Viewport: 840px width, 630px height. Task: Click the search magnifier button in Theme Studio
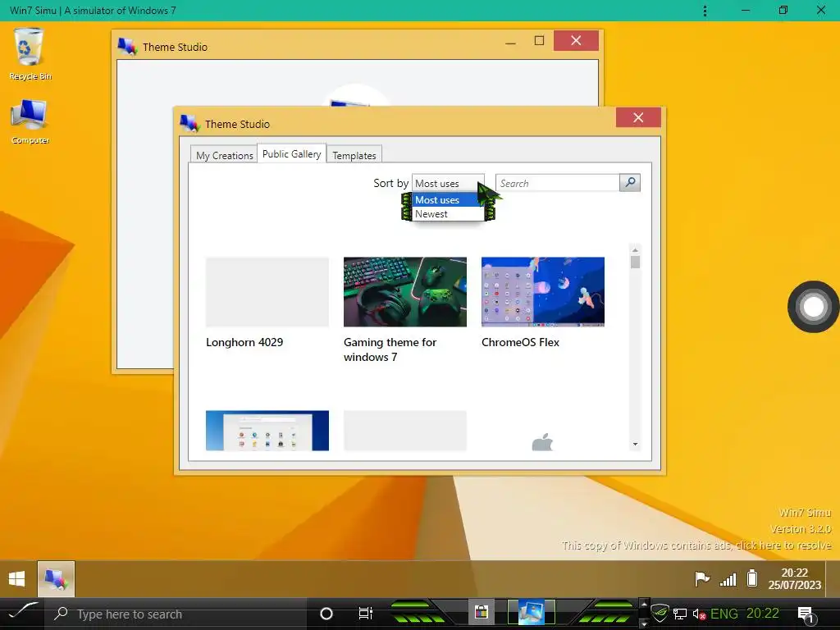(630, 183)
